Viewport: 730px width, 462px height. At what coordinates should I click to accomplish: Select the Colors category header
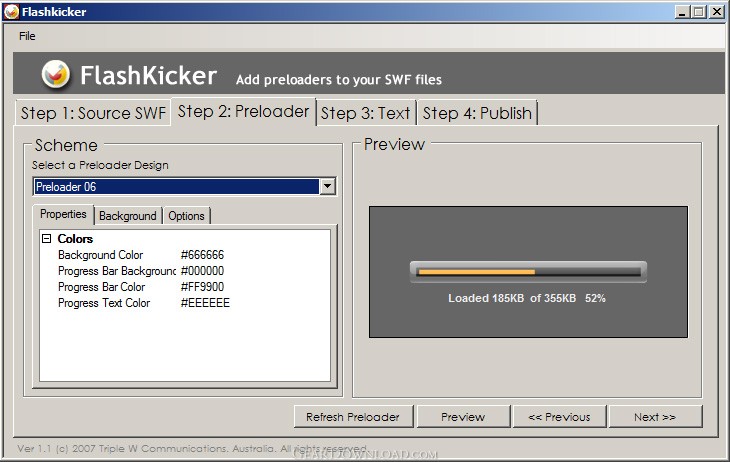coord(75,238)
